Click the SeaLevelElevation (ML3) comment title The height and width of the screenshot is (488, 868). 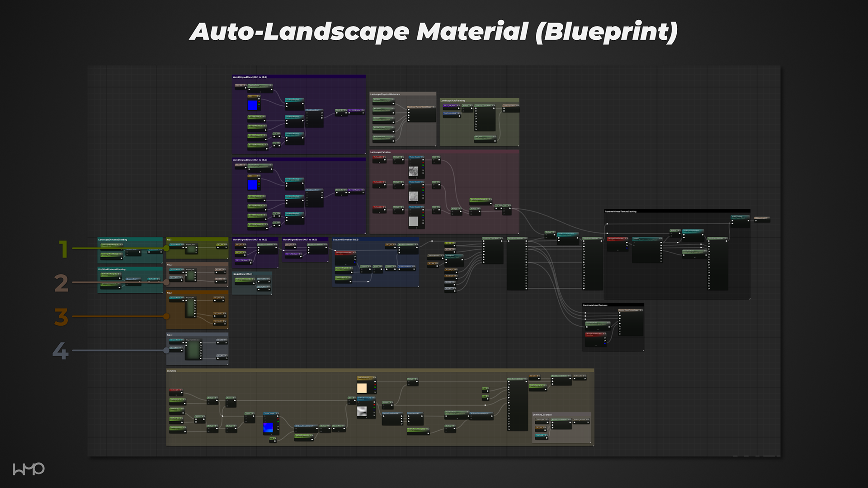346,239
